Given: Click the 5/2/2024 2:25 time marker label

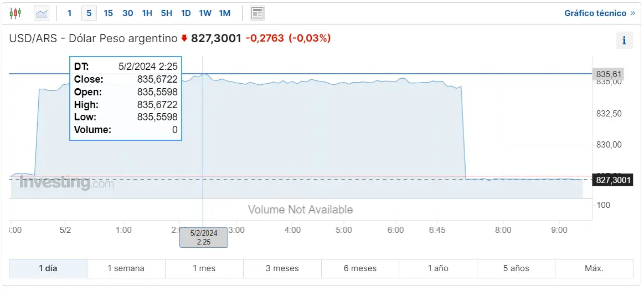Looking at the screenshot, I should point(204,237).
